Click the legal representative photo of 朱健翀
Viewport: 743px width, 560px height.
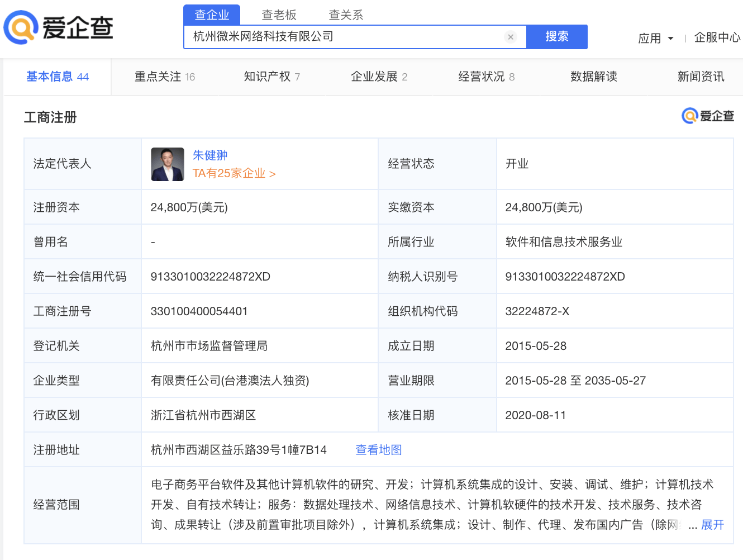tap(167, 164)
